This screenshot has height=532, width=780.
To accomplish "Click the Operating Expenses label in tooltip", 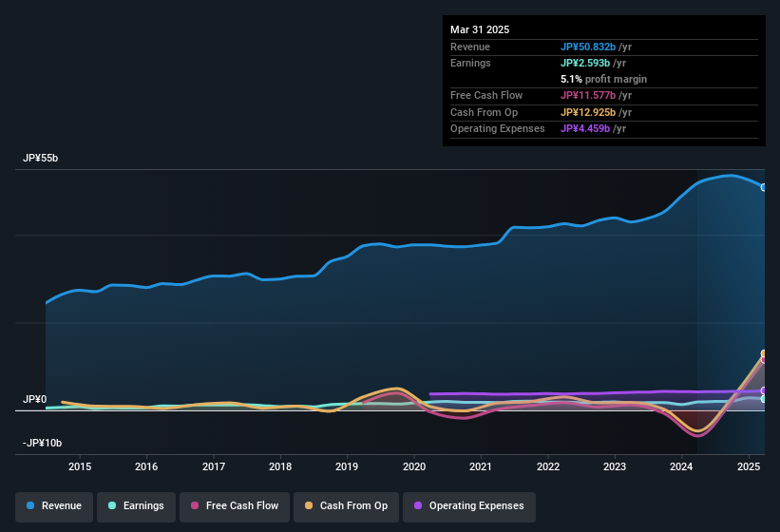I will pos(498,129).
